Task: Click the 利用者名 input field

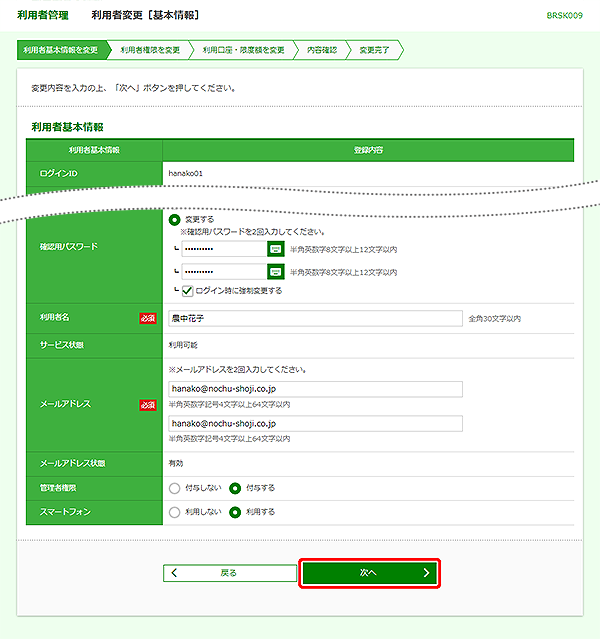Action: (315, 318)
